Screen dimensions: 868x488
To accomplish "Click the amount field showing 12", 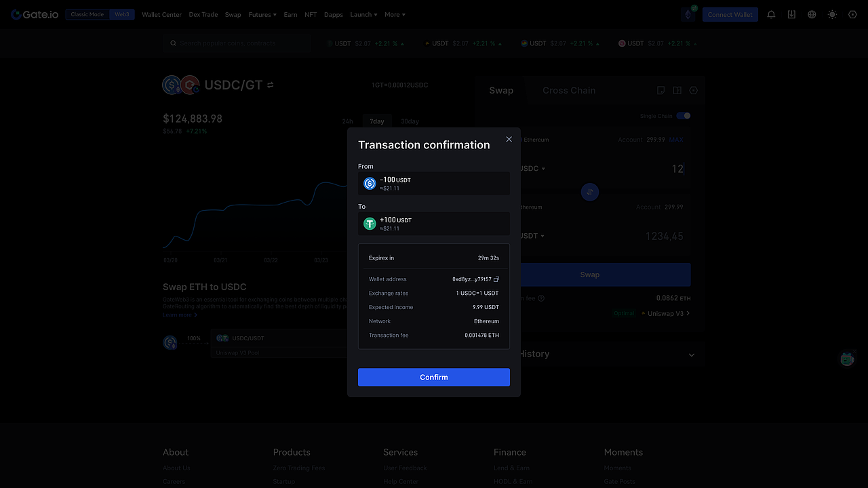I will point(677,169).
